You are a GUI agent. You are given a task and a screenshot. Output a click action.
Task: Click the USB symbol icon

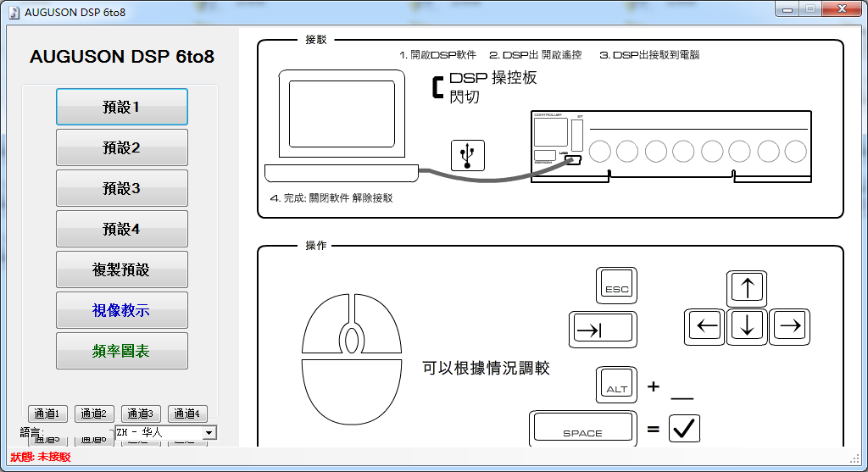[468, 155]
